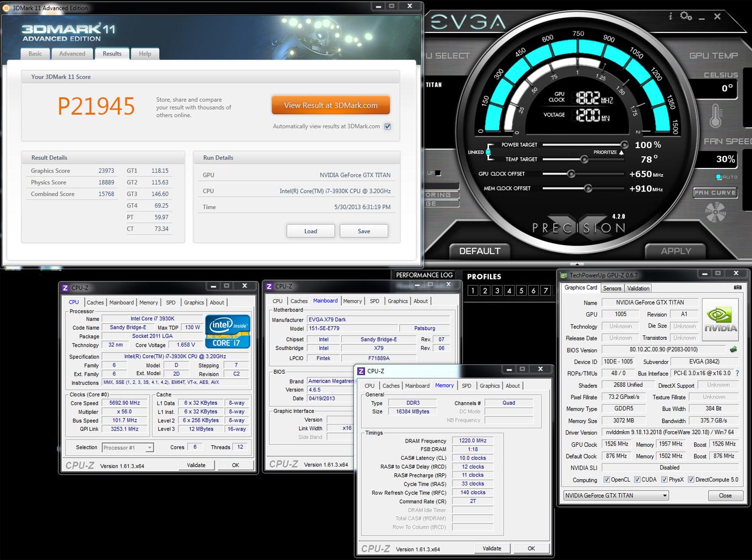Click the Driver Version field in GPU-Z
Screen dimensions: 752x560
coord(669,433)
